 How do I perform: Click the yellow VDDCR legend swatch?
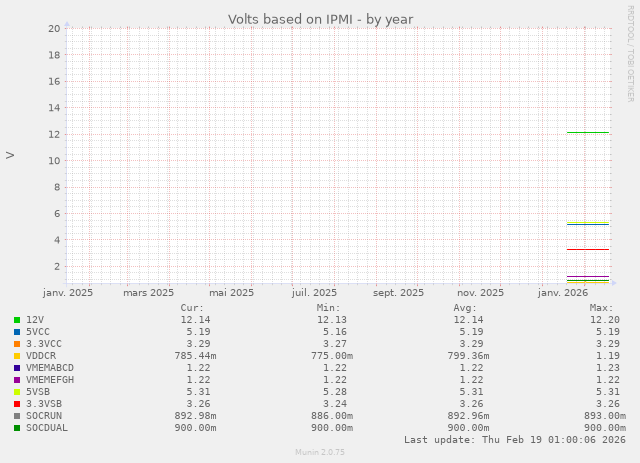pyautogui.click(x=17, y=356)
